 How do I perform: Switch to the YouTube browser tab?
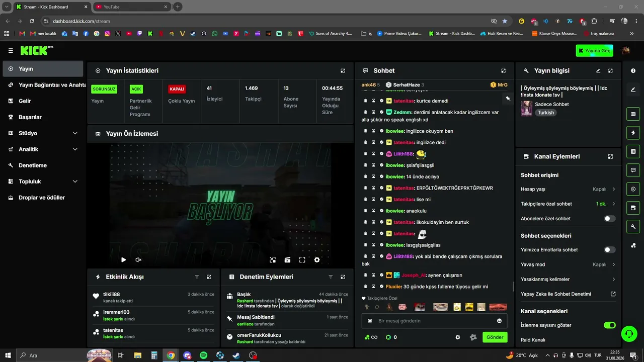click(131, 7)
